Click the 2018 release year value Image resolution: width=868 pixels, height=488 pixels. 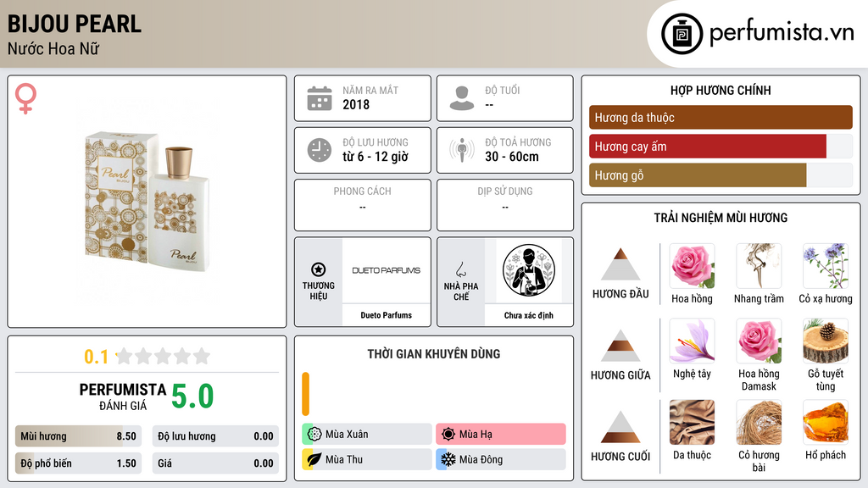(356, 104)
